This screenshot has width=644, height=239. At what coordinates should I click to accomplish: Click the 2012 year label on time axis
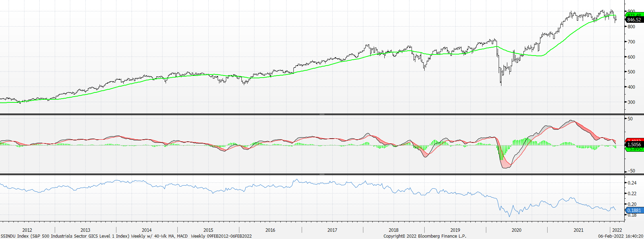tap(27, 230)
